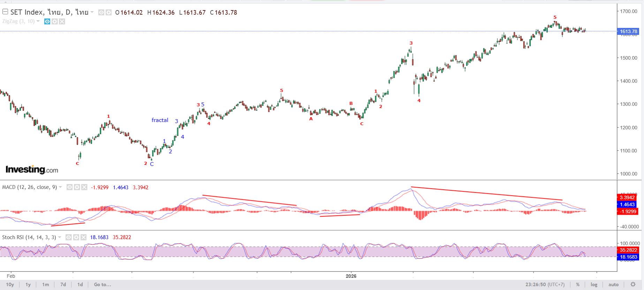
Task: Toggle log scale mode
Action: (594, 284)
